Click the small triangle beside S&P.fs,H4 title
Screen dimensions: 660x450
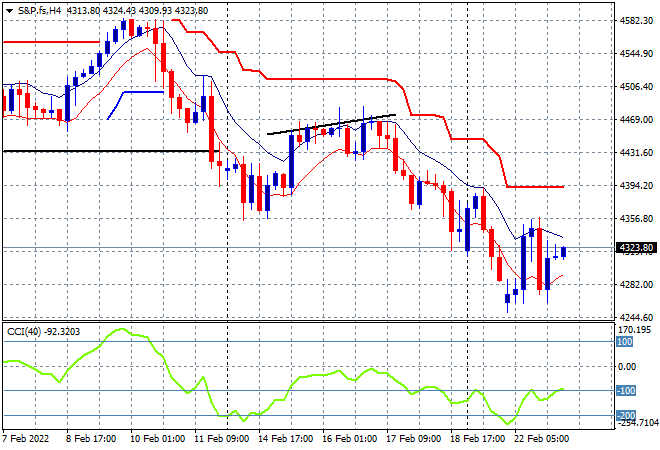click(9, 11)
